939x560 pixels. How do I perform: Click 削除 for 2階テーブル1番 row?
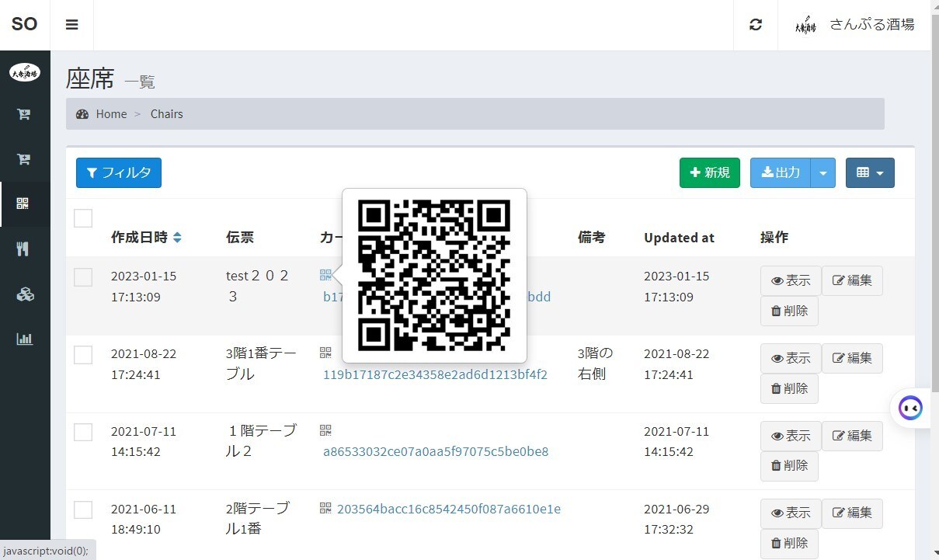tap(789, 543)
